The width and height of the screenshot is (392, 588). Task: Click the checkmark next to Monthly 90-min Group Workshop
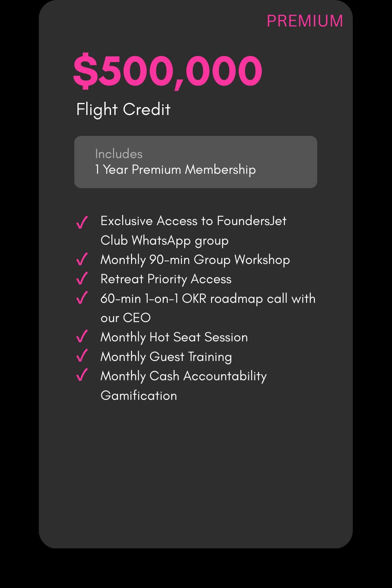tap(82, 259)
